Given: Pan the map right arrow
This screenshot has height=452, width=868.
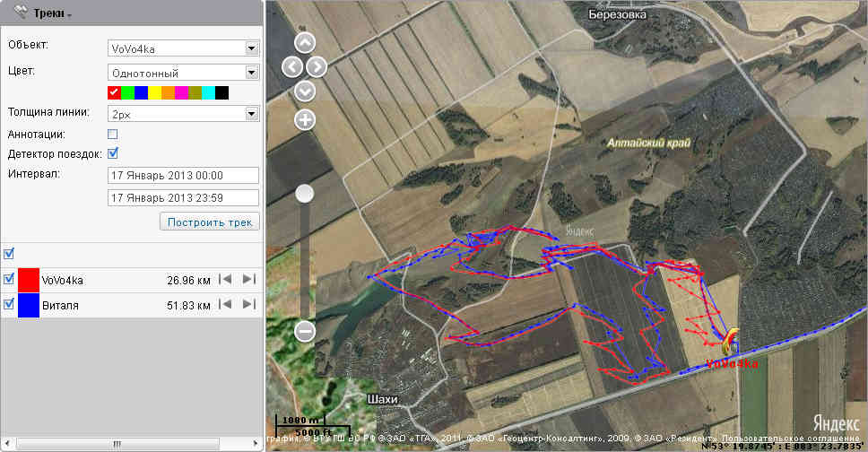Looking at the screenshot, I should (x=317, y=66).
